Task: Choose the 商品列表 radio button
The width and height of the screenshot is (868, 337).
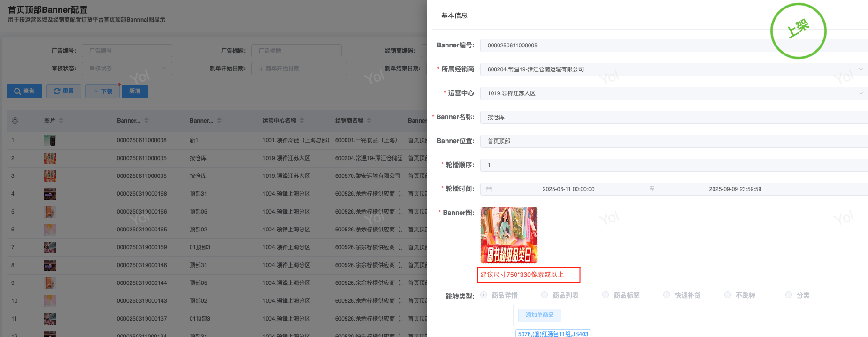Action: [x=545, y=295]
